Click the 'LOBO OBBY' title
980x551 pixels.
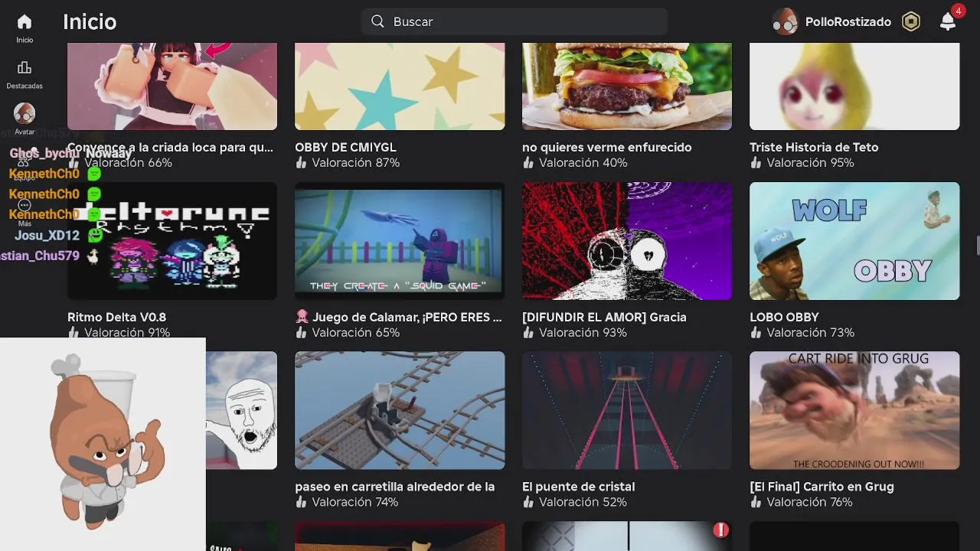click(784, 317)
